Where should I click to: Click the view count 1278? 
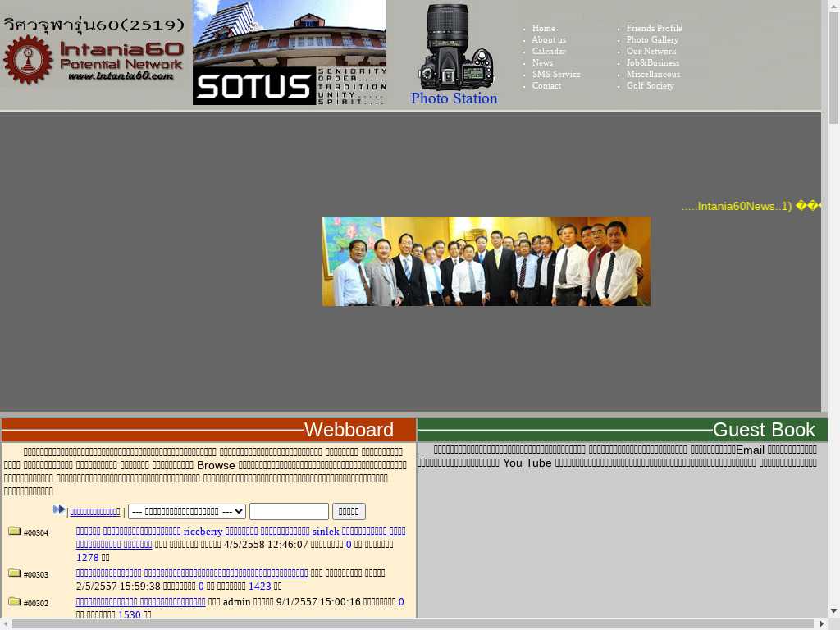pyautogui.click(x=87, y=558)
